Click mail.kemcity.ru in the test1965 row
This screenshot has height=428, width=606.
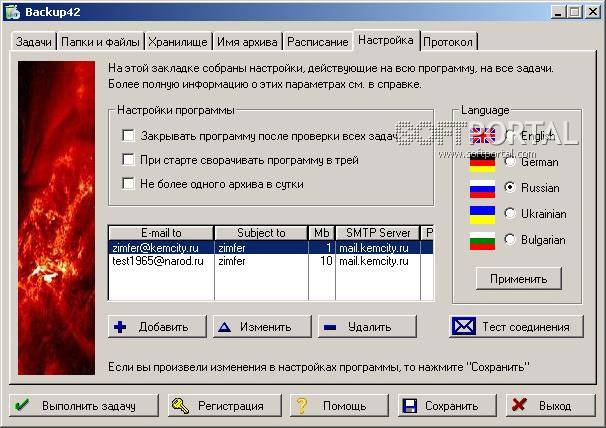pyautogui.click(x=378, y=261)
